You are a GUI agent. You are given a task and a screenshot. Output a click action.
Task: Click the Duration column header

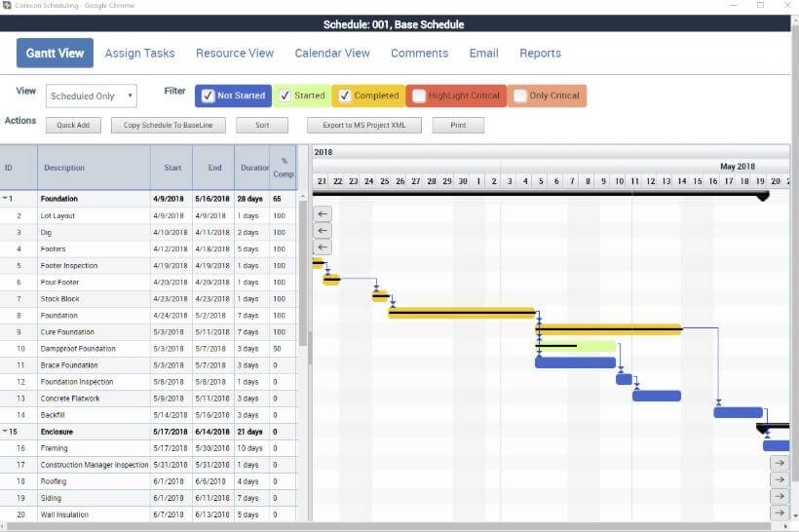tap(252, 168)
